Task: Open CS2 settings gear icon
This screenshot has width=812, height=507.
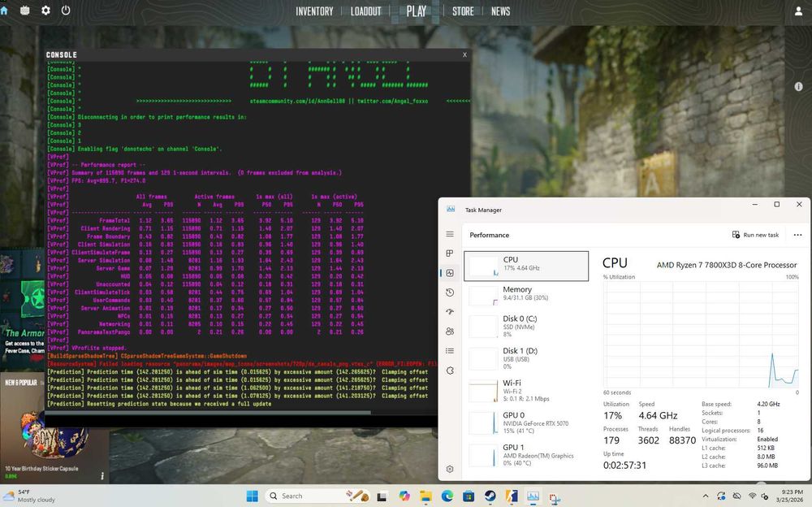Action: [x=45, y=11]
